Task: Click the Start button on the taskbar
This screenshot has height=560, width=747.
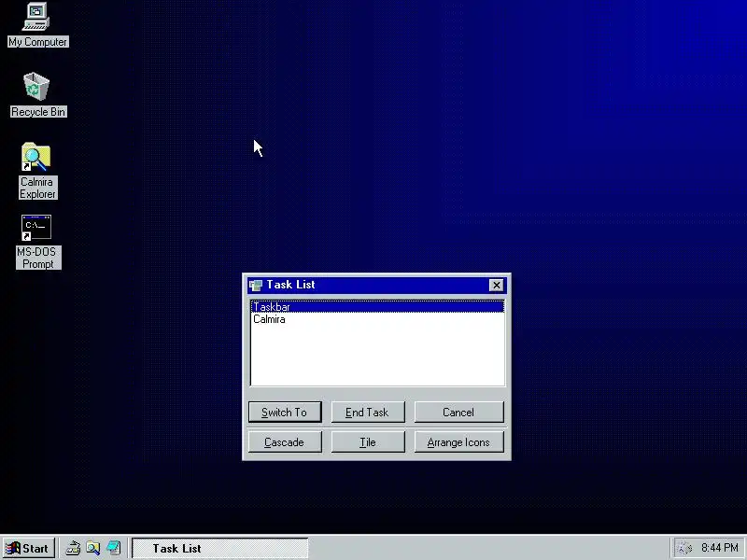Action: coord(28,548)
